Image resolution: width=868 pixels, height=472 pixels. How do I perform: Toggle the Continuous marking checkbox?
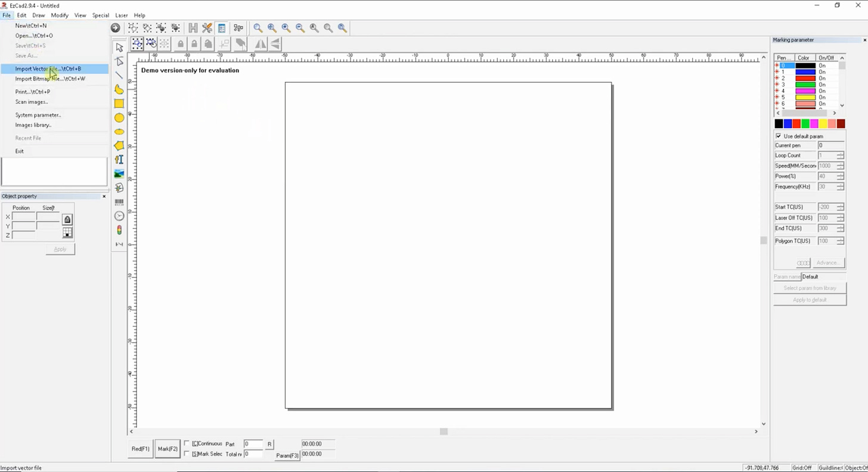click(187, 443)
